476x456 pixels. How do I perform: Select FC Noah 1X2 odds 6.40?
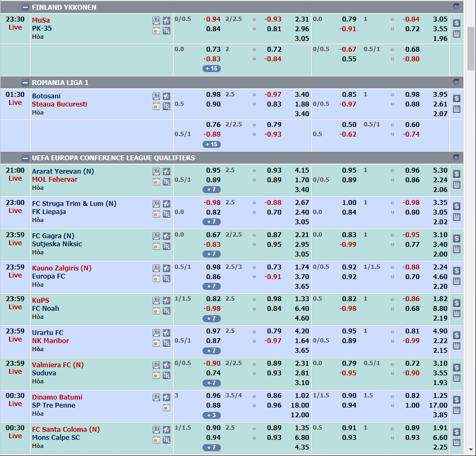pyautogui.click(x=302, y=308)
